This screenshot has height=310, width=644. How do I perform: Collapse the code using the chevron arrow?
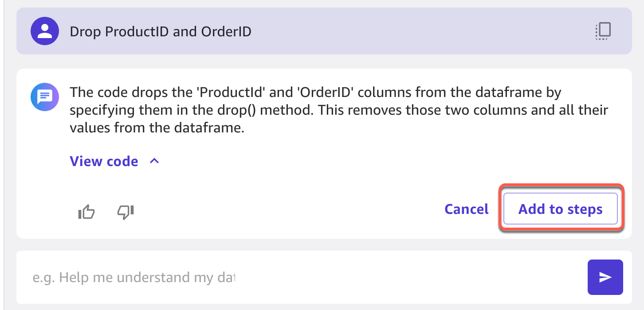click(x=154, y=161)
